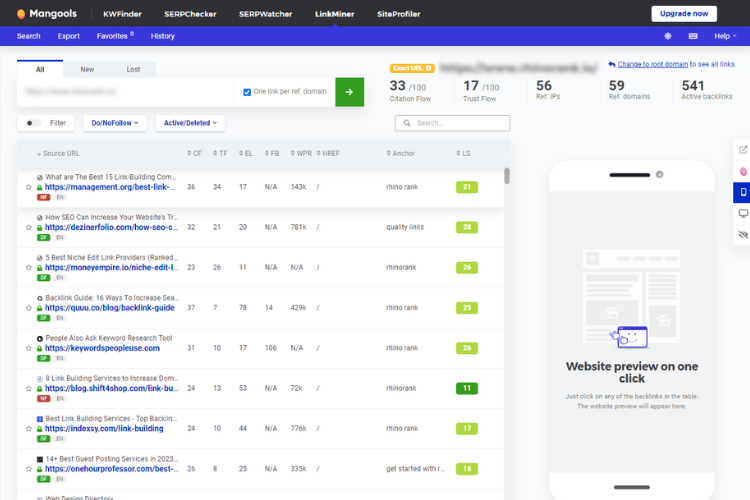The width and height of the screenshot is (750, 500).
Task: Click the NF badge on shift4shop row
Action: coord(44,398)
